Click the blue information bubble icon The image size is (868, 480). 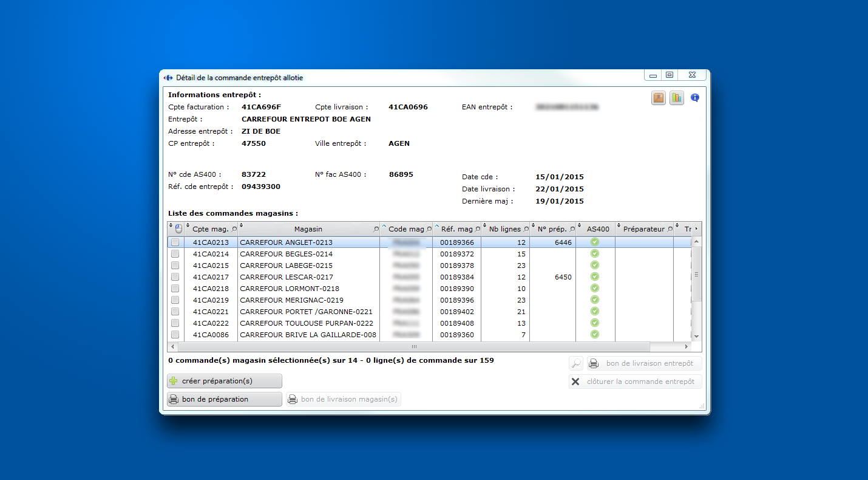(x=695, y=98)
